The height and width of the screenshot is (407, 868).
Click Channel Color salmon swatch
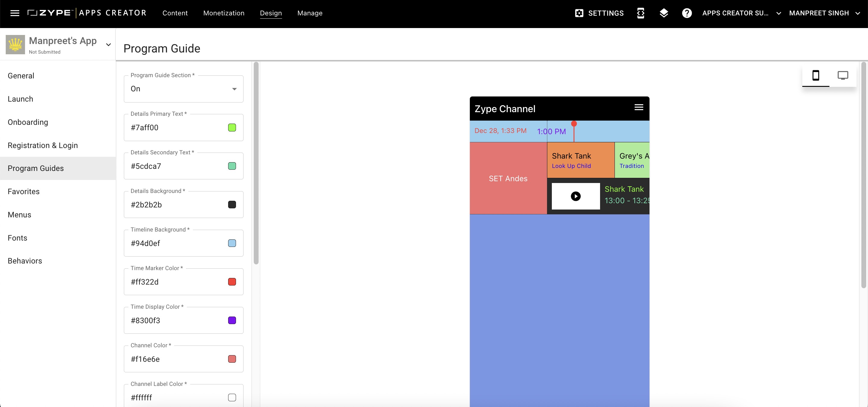(232, 359)
